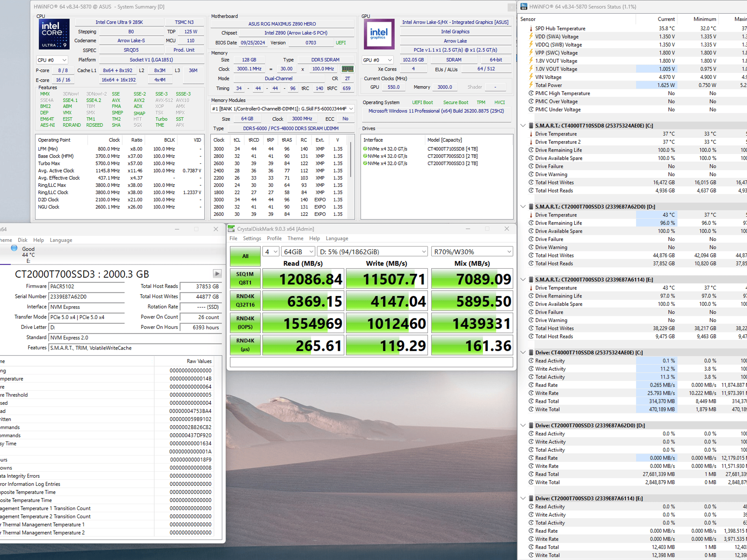The height and width of the screenshot is (560, 747).
Task: Open the Disk menu in CrystalDiskInfo
Action: click(23, 240)
